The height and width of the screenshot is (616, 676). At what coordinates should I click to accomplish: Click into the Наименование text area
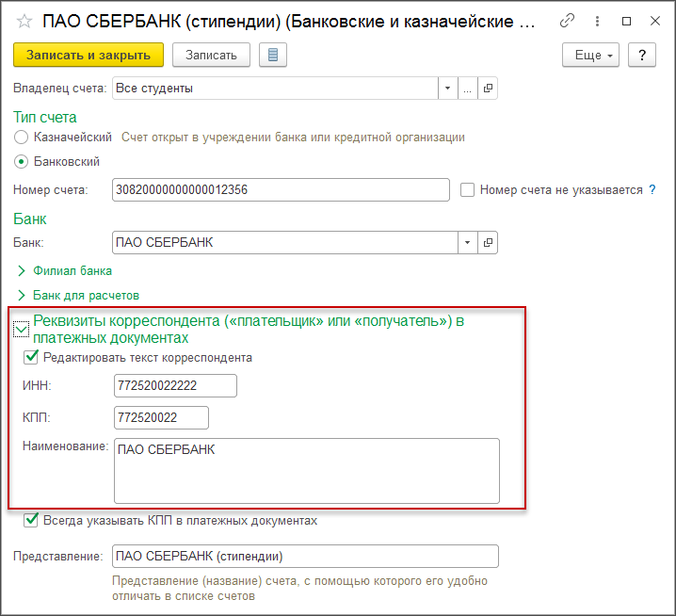click(307, 471)
